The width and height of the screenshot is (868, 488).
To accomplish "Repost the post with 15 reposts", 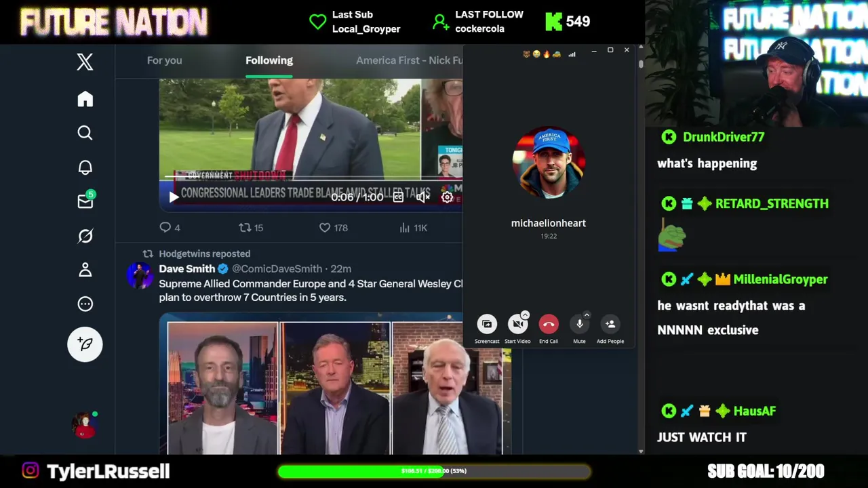I will tap(251, 228).
